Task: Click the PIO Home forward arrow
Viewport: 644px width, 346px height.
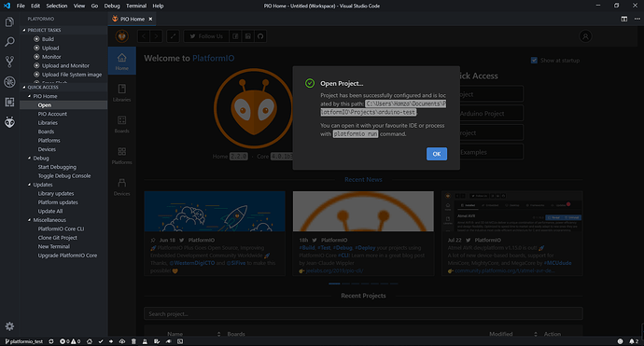Action: click(x=156, y=36)
